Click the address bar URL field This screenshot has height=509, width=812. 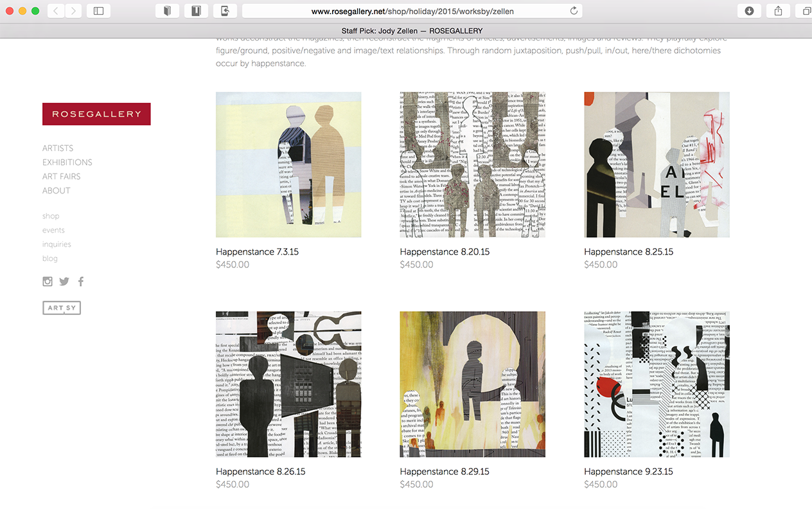[x=412, y=11]
